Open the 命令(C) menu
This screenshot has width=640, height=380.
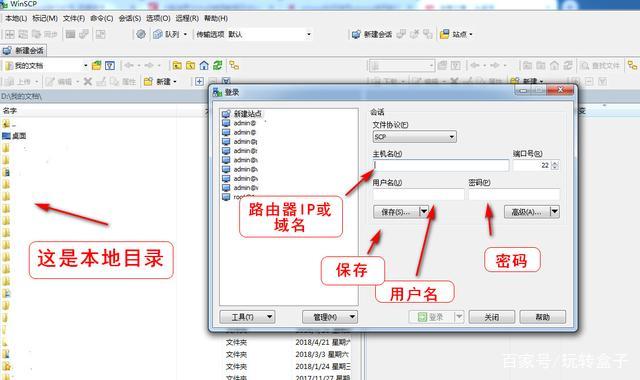[x=102, y=18]
